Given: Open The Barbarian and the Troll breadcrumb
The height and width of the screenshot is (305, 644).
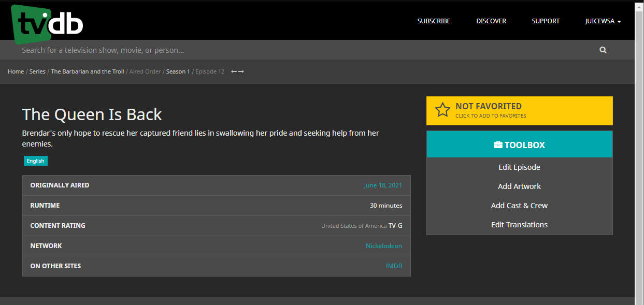Looking at the screenshot, I should coord(88,71).
